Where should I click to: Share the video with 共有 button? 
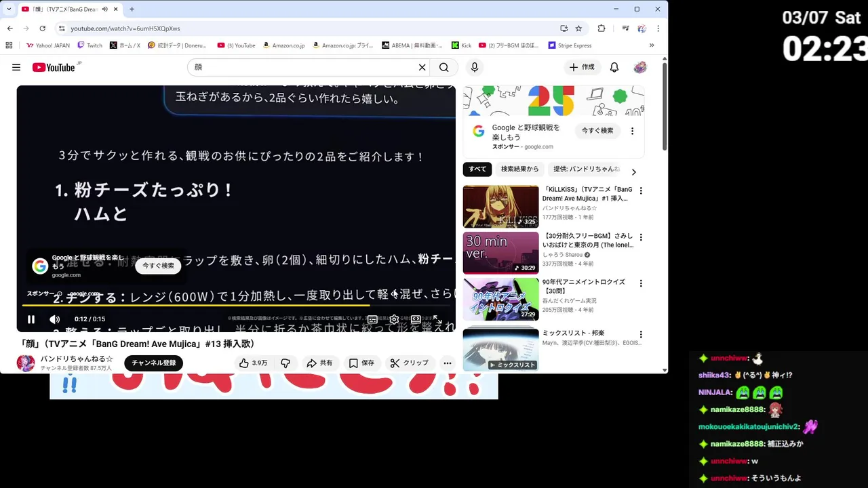[319, 363]
